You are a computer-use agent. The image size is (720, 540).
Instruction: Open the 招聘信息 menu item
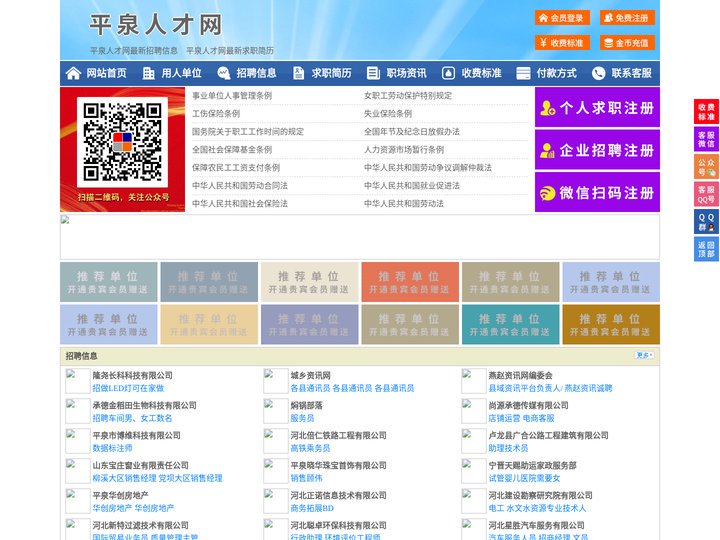coord(256,73)
